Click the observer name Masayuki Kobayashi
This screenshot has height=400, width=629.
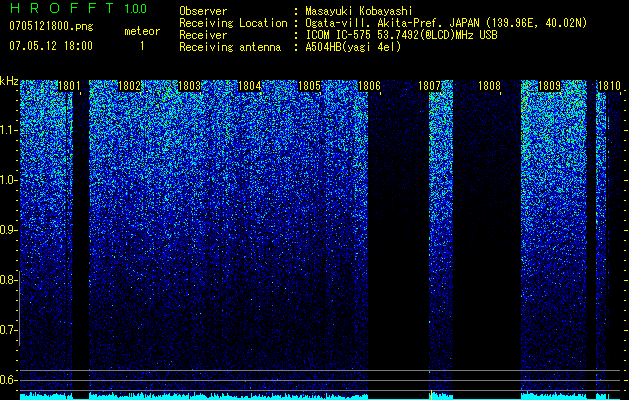[x=359, y=11]
